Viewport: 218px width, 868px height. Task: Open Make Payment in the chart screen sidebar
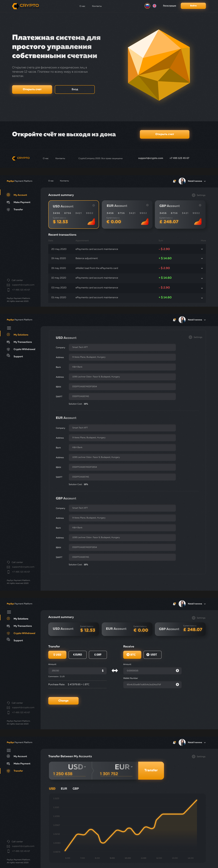coord(22,764)
